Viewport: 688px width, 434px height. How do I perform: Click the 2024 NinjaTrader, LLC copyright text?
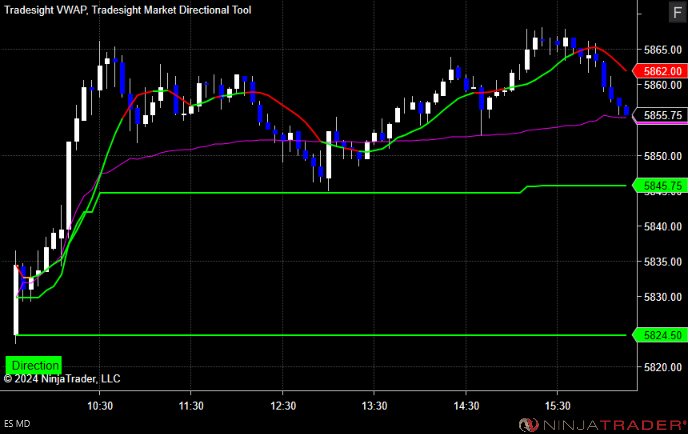click(x=62, y=379)
